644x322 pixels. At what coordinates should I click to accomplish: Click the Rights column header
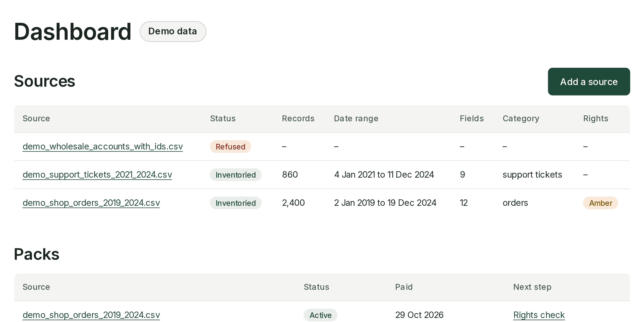tap(596, 118)
